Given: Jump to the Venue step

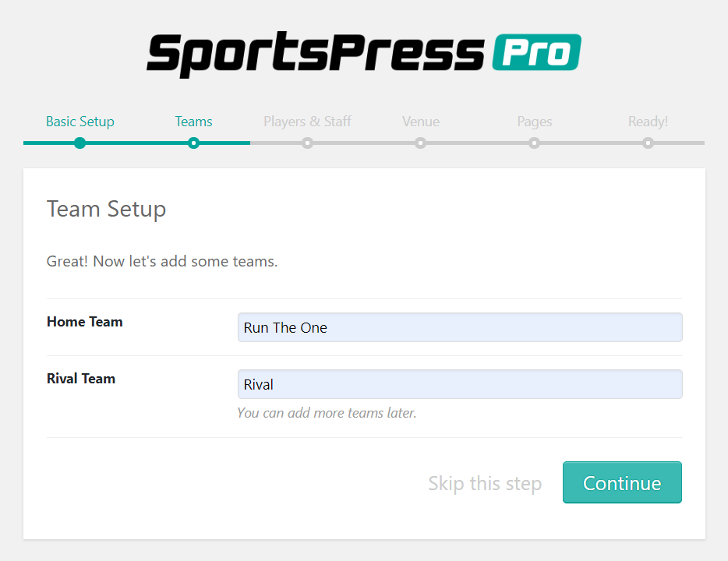Looking at the screenshot, I should coord(421,122).
